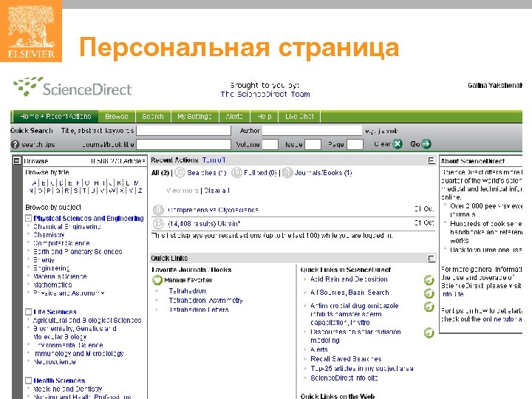Open ScienceDirect Info site link
This screenshot has height=399, width=532.
(344, 378)
